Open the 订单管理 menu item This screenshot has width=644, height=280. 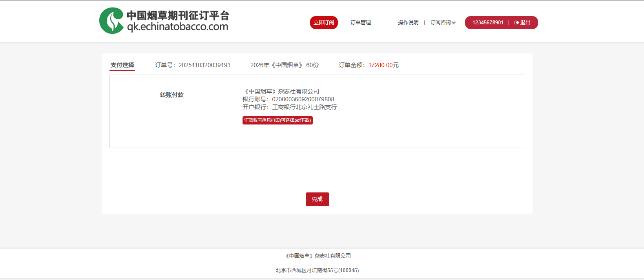coord(360,23)
